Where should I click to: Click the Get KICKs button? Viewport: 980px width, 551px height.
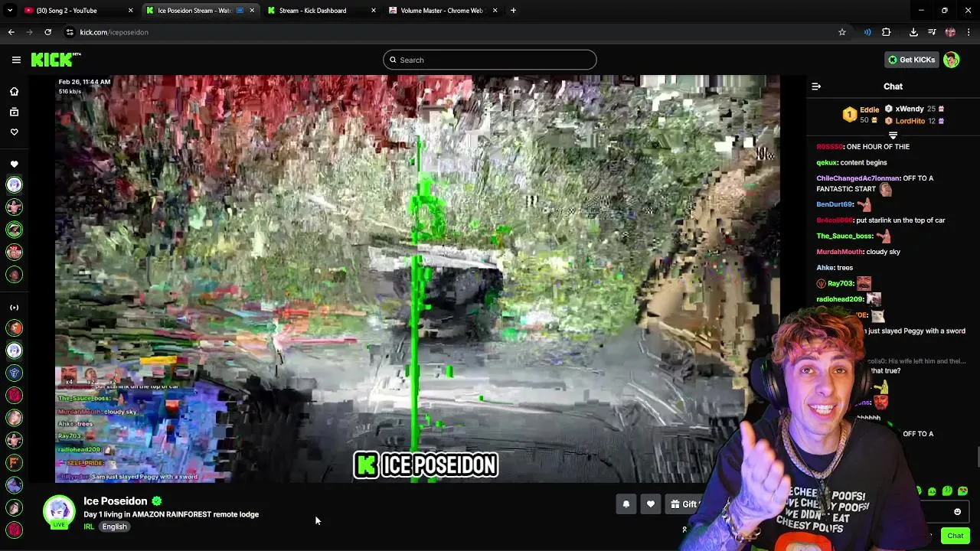click(911, 60)
